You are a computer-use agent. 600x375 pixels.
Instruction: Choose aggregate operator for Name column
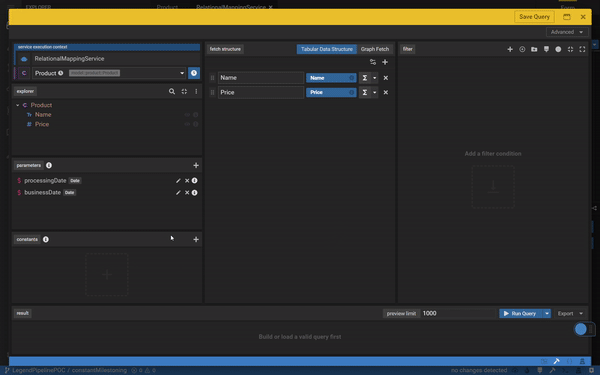tap(365, 78)
